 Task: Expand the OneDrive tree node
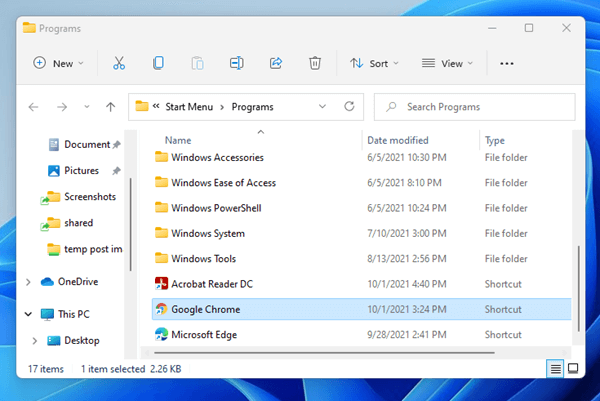point(28,282)
